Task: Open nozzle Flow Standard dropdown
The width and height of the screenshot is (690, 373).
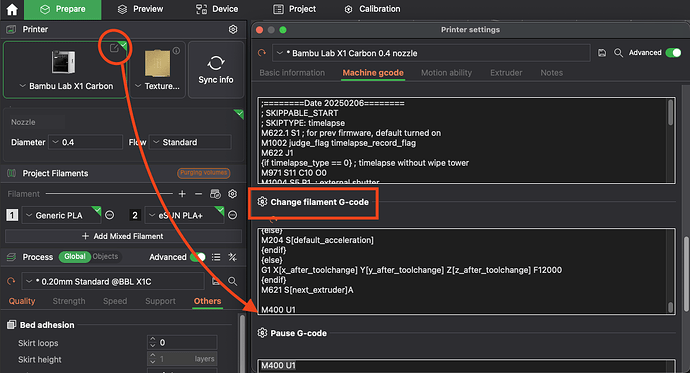Action: point(190,142)
